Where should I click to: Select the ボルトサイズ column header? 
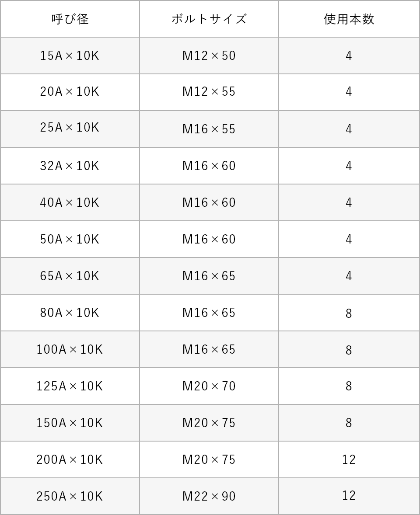[x=209, y=19]
